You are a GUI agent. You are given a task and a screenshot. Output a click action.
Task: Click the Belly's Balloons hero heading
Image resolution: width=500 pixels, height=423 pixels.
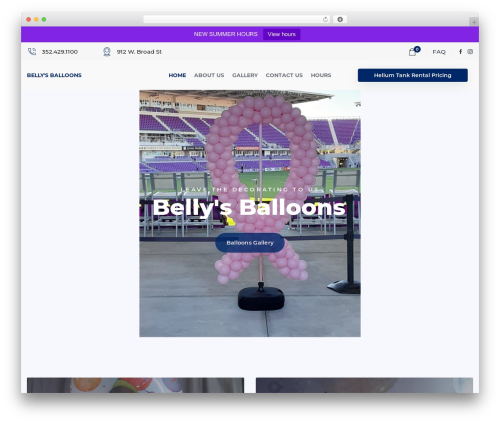click(249, 208)
